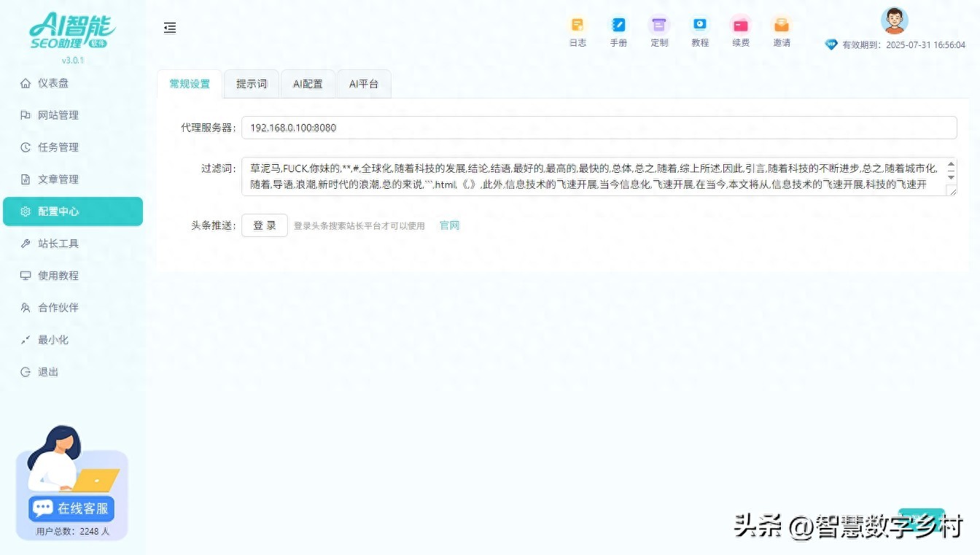Click the 过滤词 scrollbar down arrow
The height and width of the screenshot is (555, 980).
[x=951, y=177]
